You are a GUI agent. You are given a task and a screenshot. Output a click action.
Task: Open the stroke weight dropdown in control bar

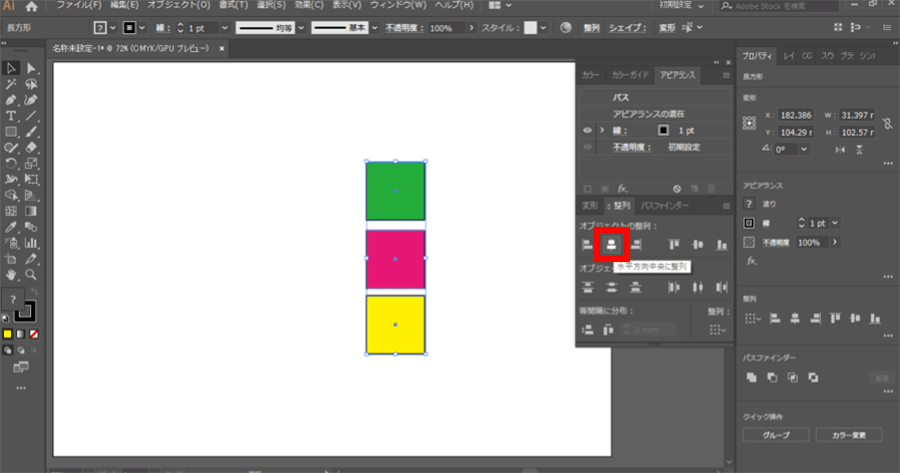click(x=223, y=28)
